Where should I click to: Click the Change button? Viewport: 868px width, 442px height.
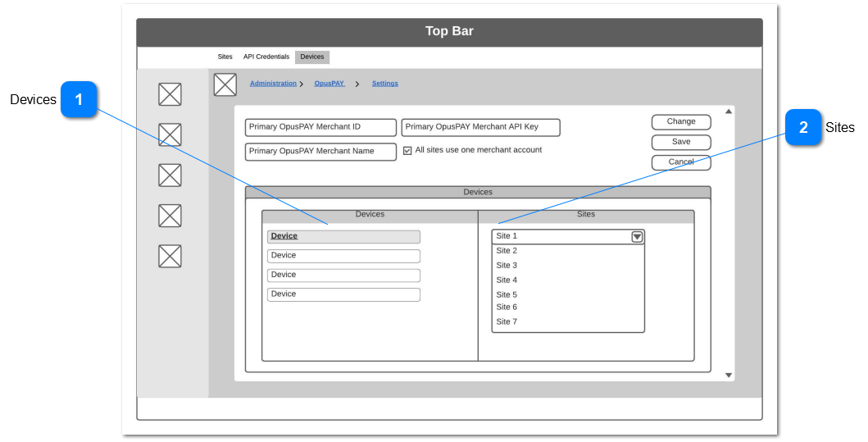(680, 122)
